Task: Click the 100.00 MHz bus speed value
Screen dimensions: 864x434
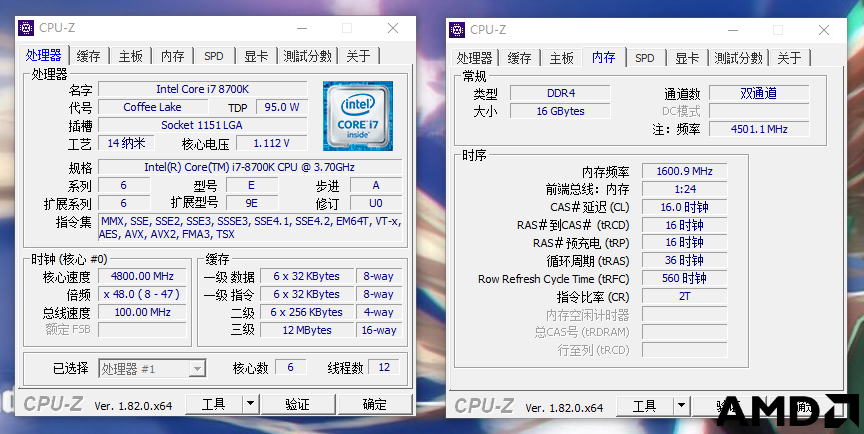Action: coord(142,312)
